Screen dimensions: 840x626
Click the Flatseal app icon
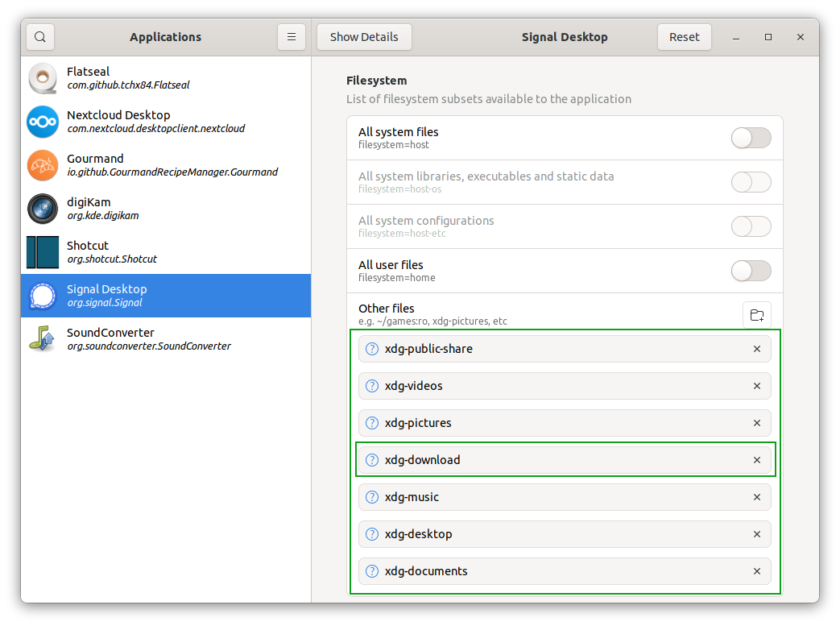(43, 78)
